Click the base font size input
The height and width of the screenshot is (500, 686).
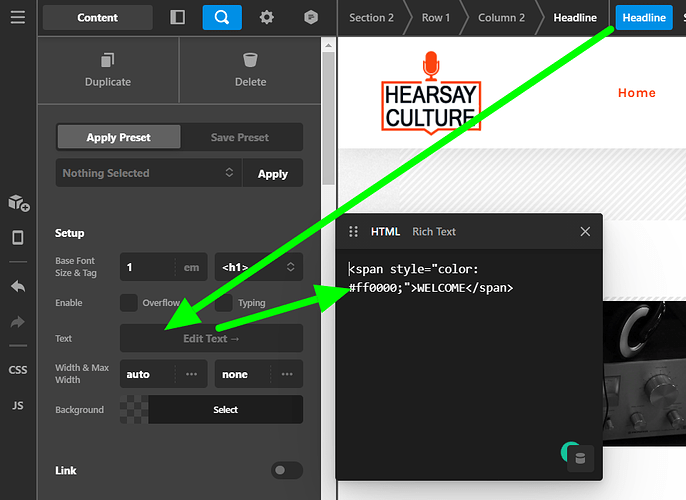[148, 267]
